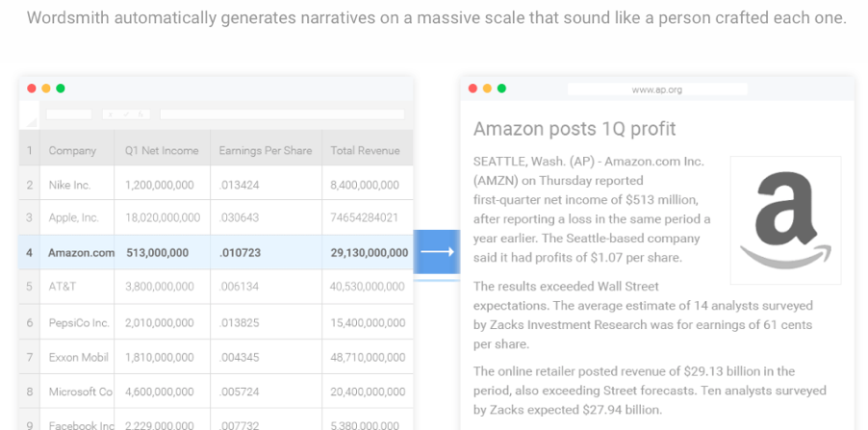Screen dimensions: 868x430
Task: Select the Company column header cell
Action: [x=77, y=148]
